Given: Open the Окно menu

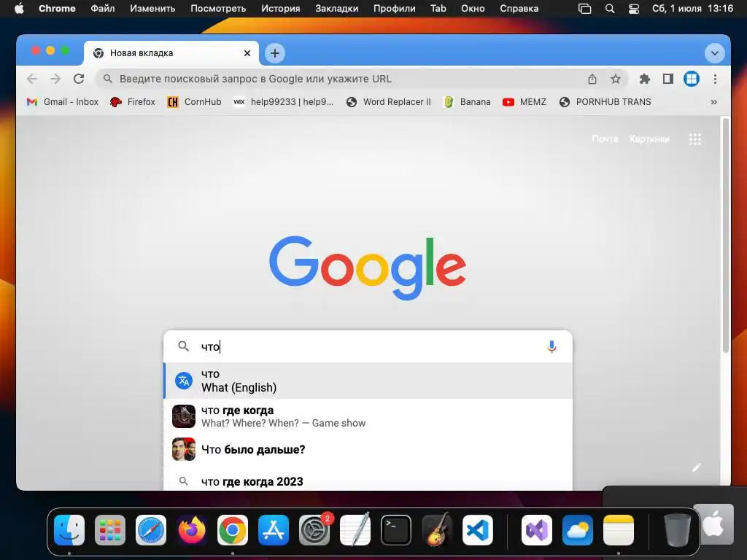Looking at the screenshot, I should tap(473, 9).
